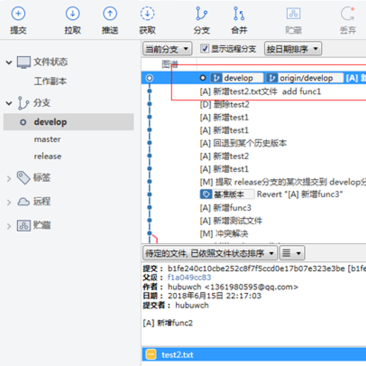Image resolution: width=366 pixels, height=366 pixels.
Task: Expand the 远程 section
Action: click(x=9, y=202)
